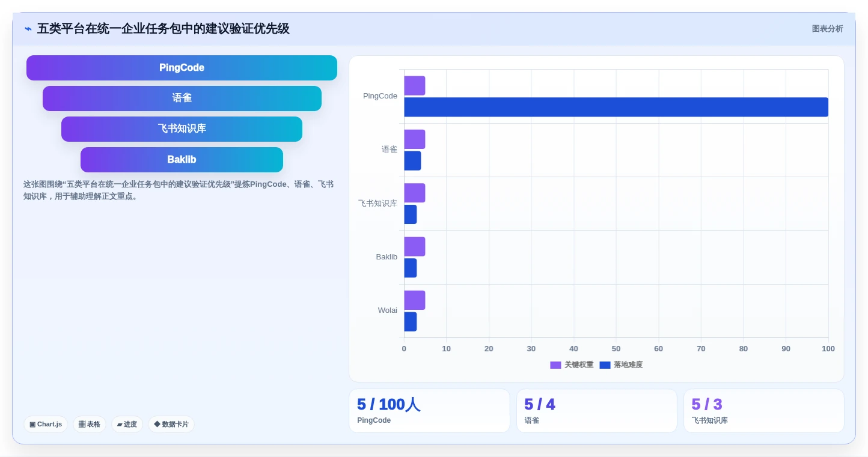Screen dimensions: 868x457
Task: Click the chart title 五类平台在统一企业任务包中的建议验证优先级
Action: click(x=164, y=29)
